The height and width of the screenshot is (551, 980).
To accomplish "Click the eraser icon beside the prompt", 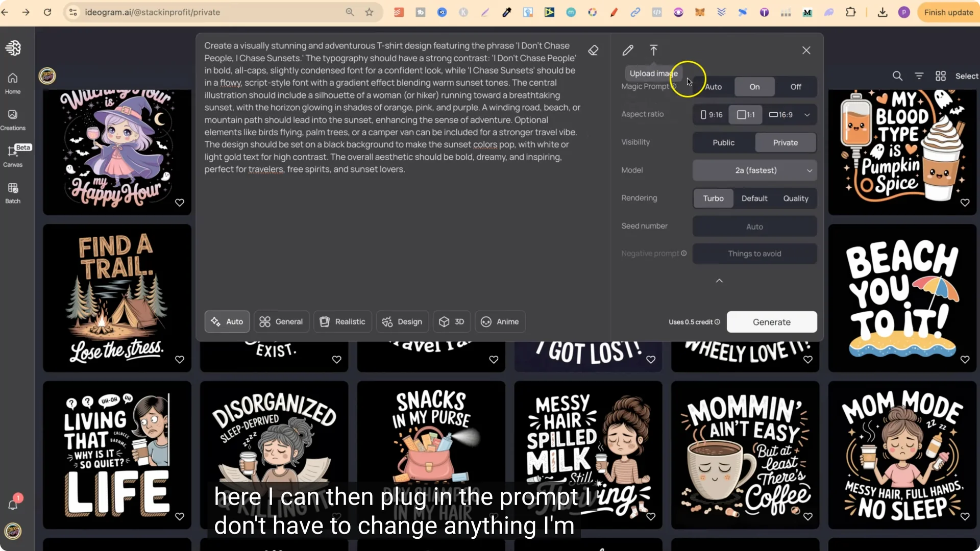I will coord(593,50).
